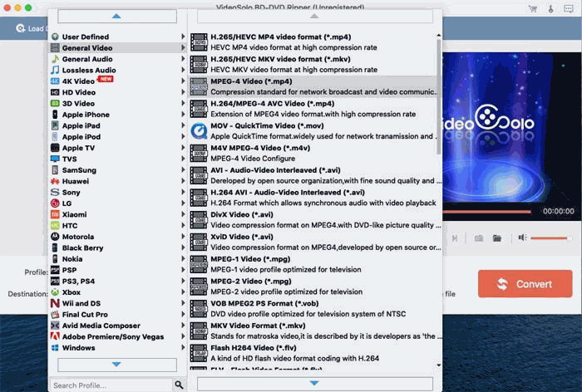This screenshot has width=582, height=392.
Task: Click the film icon of H.265/HEVC MP4 format
Action: 199,42
